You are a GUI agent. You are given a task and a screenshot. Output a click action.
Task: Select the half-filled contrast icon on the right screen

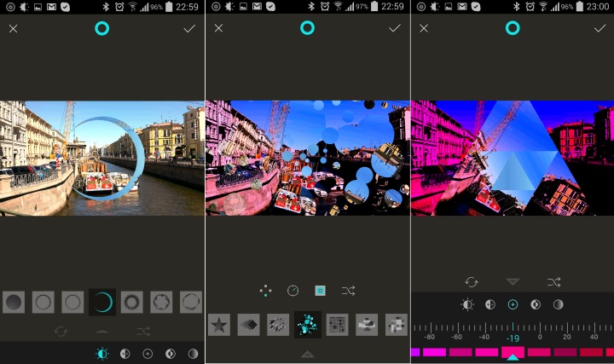[489, 304]
